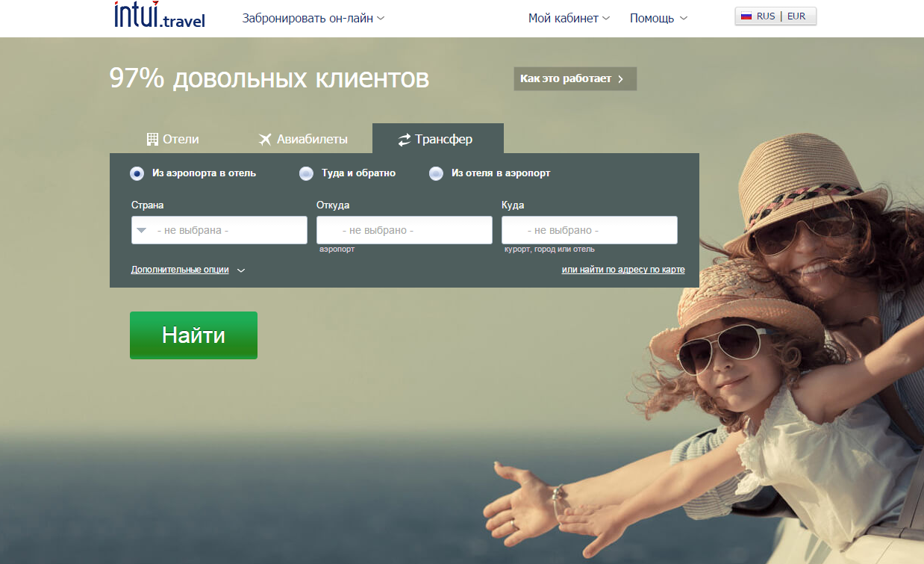This screenshot has width=924, height=564.
Task: Select the Из отеля в аэропорт radio option
Action: (x=490, y=173)
